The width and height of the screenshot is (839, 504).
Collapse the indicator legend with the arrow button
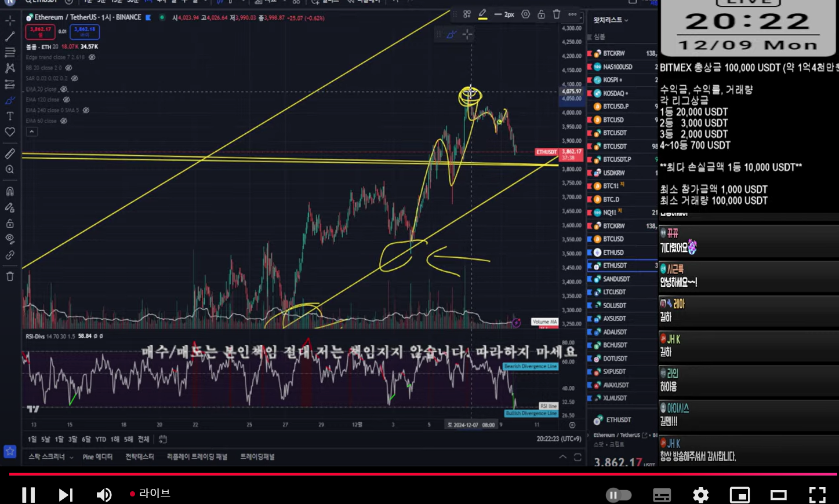[32, 132]
